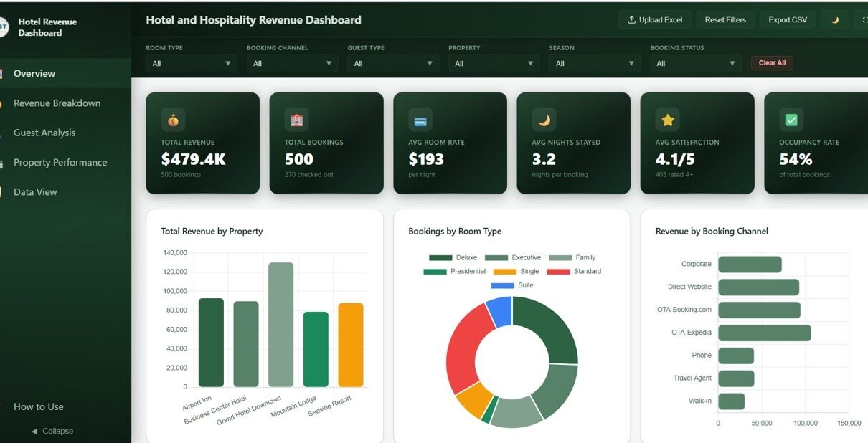
Task: Click the Grand Hotel Downtown bar in chart
Action: point(280,325)
